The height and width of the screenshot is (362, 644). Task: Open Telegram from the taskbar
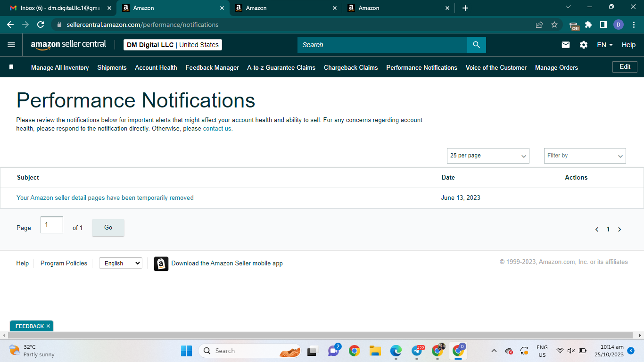pyautogui.click(x=417, y=351)
